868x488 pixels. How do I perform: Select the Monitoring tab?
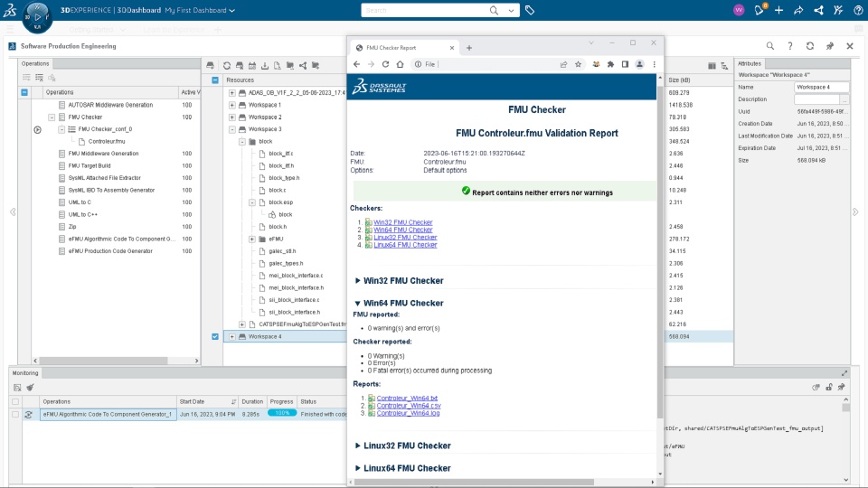25,373
